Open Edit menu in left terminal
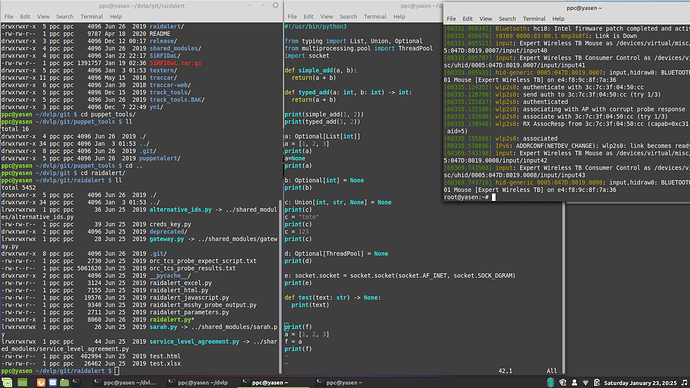The height and width of the screenshot is (388, 690). [x=25, y=17]
